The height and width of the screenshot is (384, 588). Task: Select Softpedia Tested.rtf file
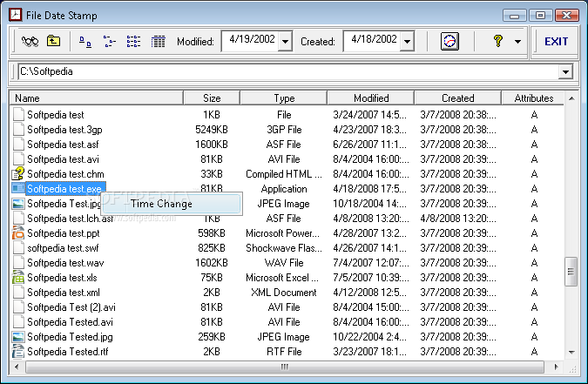pos(68,352)
